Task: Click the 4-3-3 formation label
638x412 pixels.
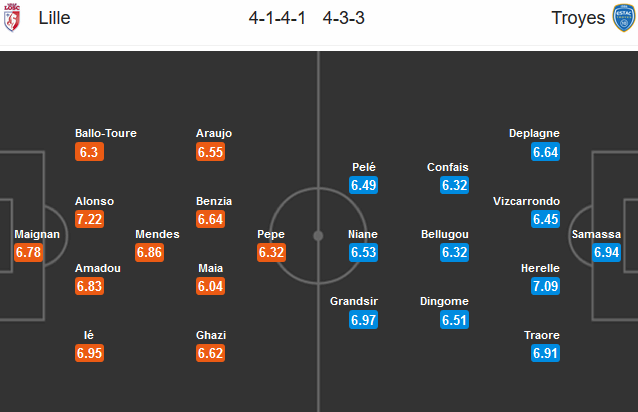Action: click(x=343, y=18)
